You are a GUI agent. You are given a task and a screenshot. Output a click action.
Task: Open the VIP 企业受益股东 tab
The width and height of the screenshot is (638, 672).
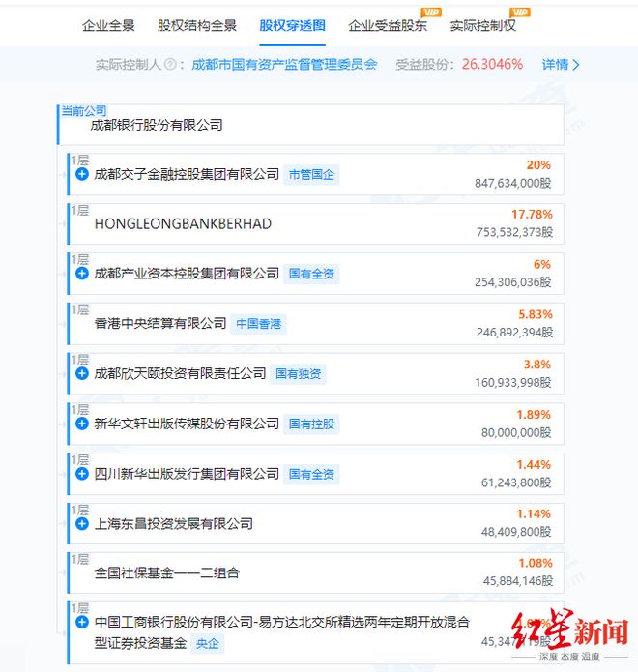point(388,26)
